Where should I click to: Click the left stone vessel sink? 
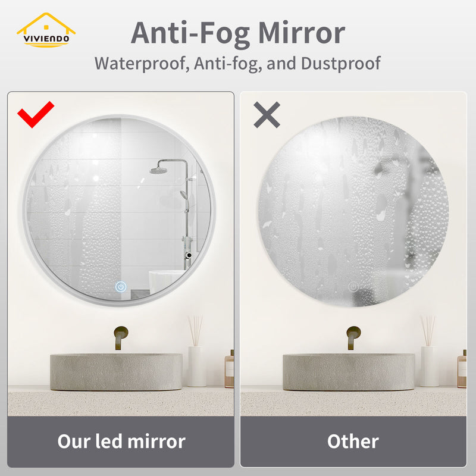coord(116,371)
